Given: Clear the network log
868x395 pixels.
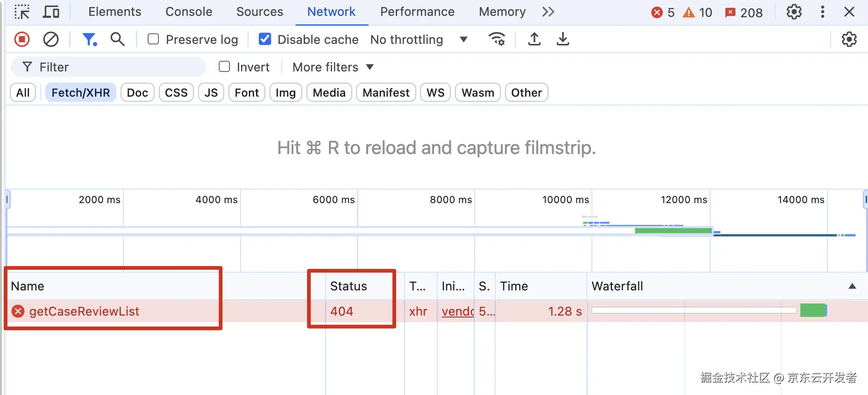Looking at the screenshot, I should click(x=50, y=39).
